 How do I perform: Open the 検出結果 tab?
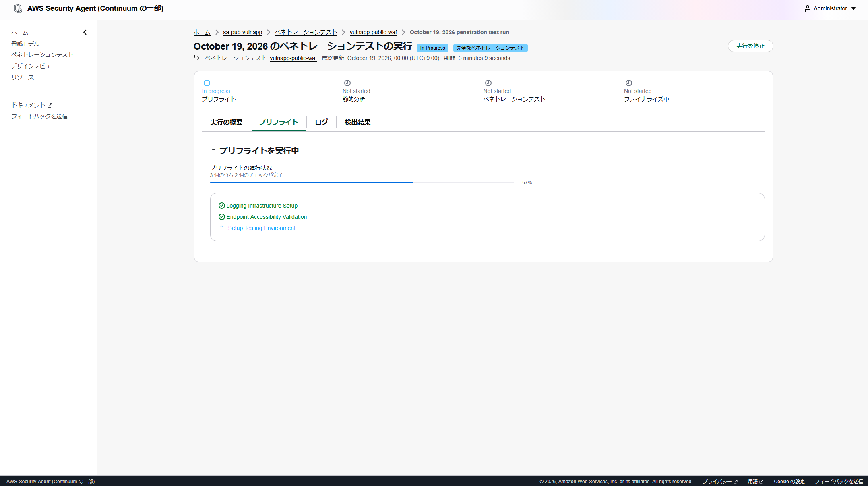tap(358, 122)
